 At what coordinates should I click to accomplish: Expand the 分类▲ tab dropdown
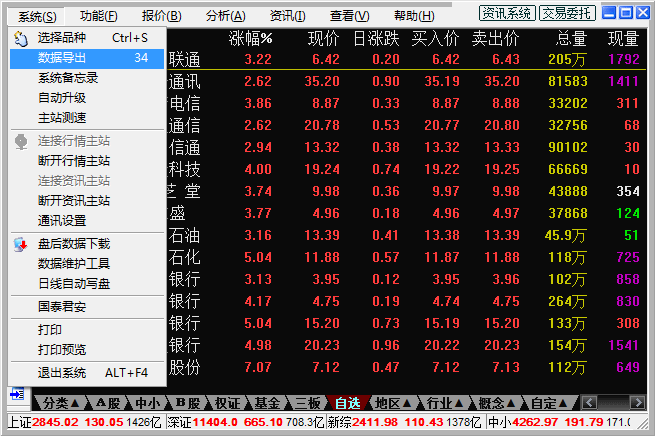61,403
